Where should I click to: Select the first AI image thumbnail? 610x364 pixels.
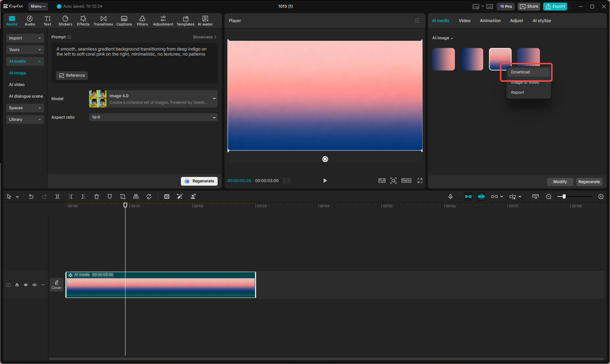444,59
